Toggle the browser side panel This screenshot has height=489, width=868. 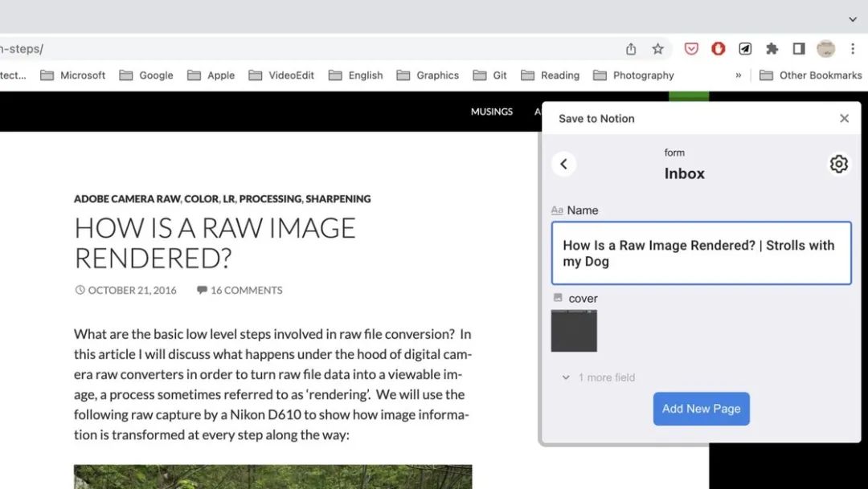point(799,49)
